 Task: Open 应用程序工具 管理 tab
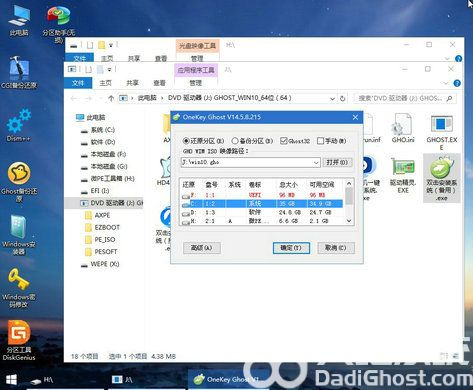point(196,83)
